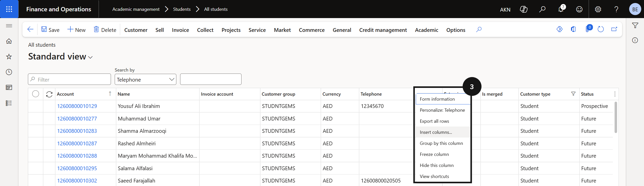Open the Invoice tab
This screenshot has width=644, height=186.
[180, 30]
